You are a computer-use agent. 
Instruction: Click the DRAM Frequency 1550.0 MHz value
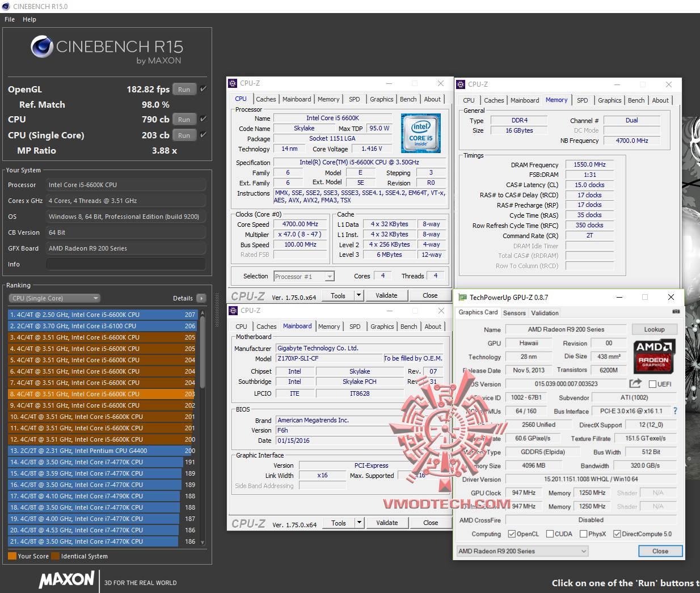(x=589, y=164)
